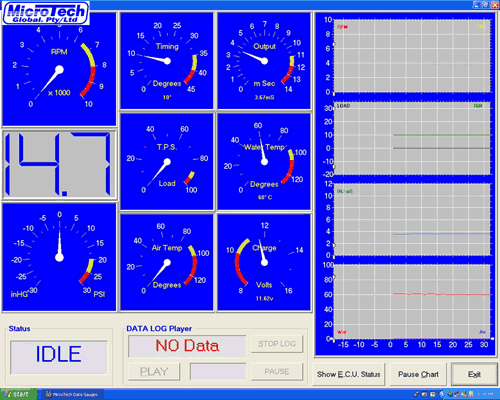
Task: Open Show E.C.U. Status
Action: [x=349, y=374]
